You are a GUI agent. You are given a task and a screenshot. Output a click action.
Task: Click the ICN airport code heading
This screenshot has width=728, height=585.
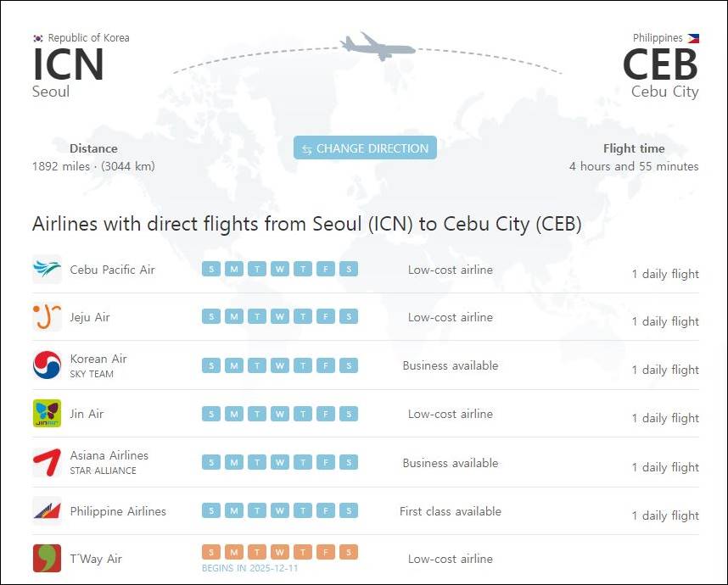(x=68, y=64)
